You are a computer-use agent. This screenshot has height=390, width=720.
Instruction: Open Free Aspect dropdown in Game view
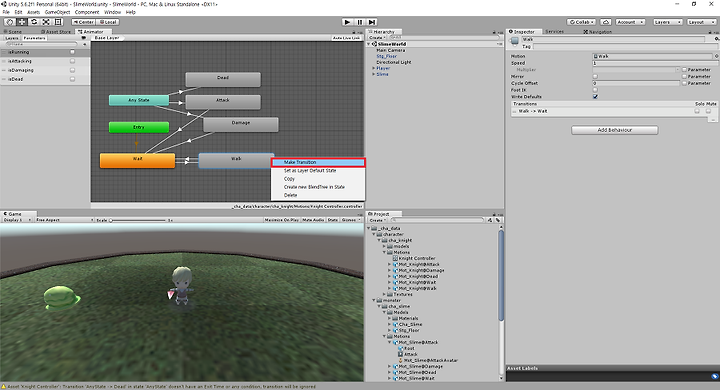[64, 220]
